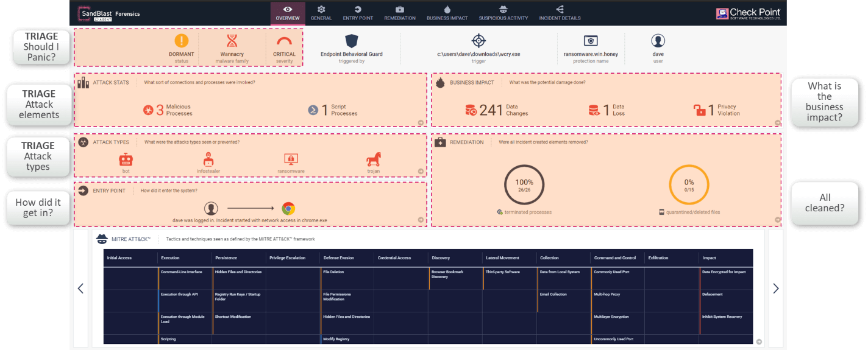Go to previous MITRE panel with left chevron
Screen dimensions: 868x350
click(x=80, y=288)
